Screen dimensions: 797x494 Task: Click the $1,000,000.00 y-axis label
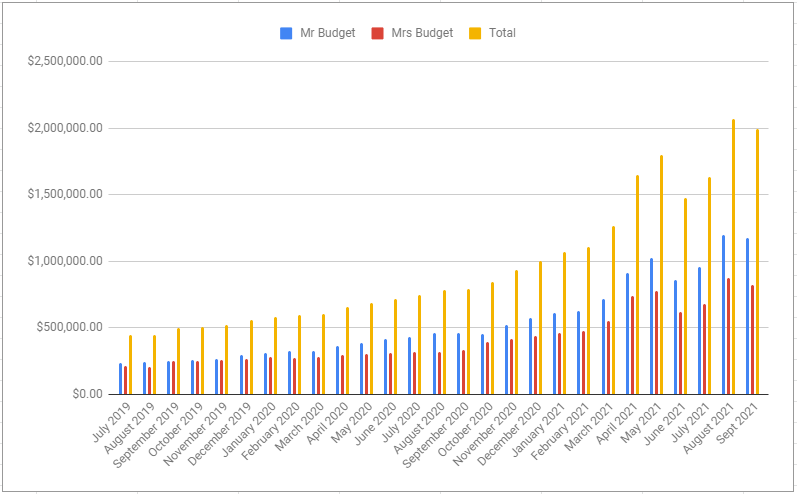coord(66,261)
